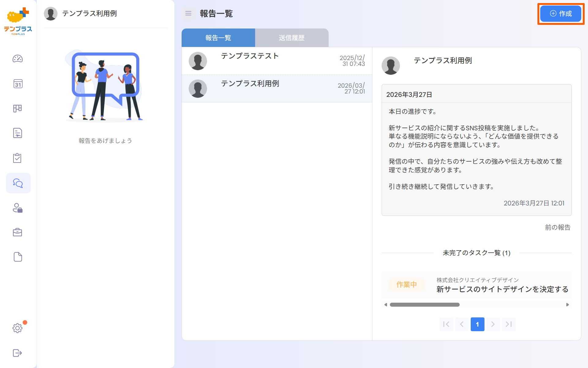The image size is (588, 368).
Task: Click the avatar next to テンプラステスト
Action: point(198,61)
